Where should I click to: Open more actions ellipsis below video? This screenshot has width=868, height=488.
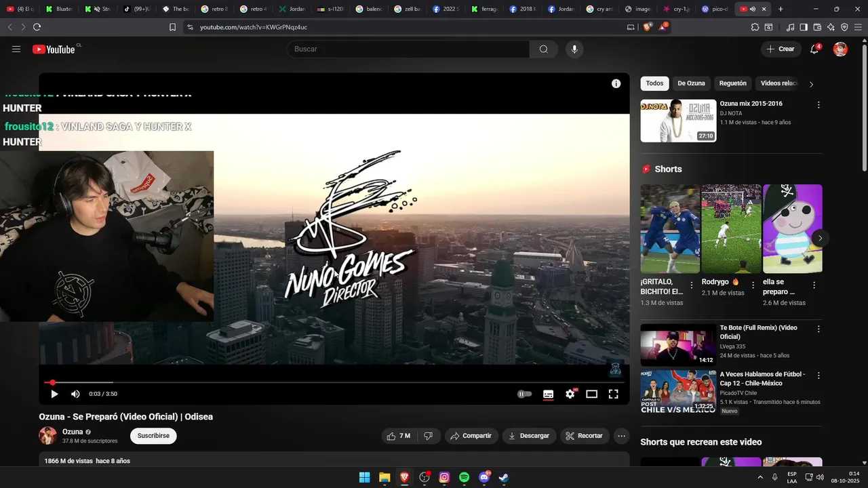pyautogui.click(x=621, y=436)
